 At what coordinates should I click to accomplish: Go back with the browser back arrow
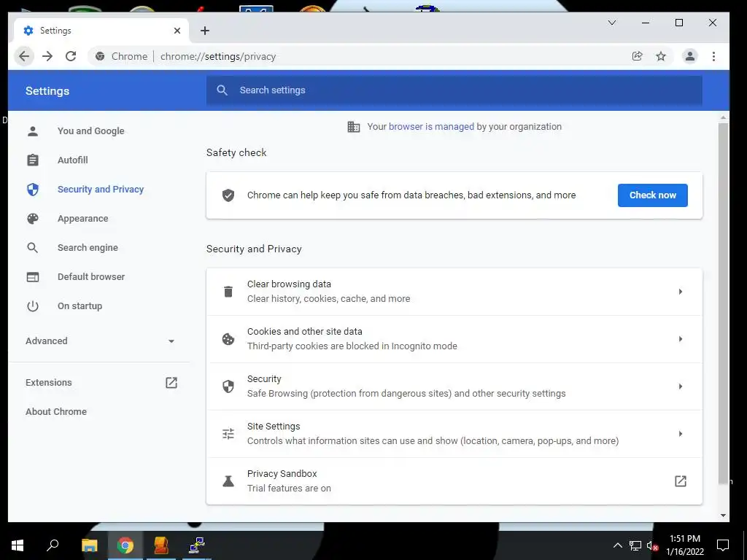click(24, 56)
